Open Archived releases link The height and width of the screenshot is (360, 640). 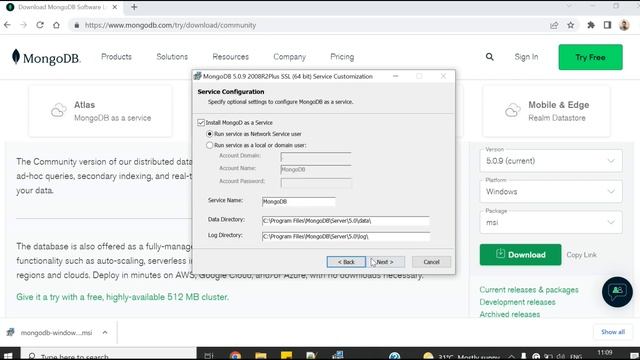point(509,314)
